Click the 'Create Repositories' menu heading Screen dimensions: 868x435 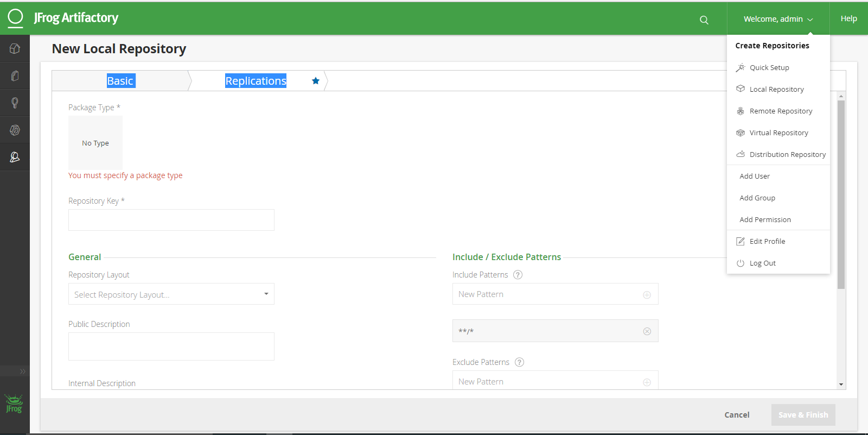pos(773,46)
